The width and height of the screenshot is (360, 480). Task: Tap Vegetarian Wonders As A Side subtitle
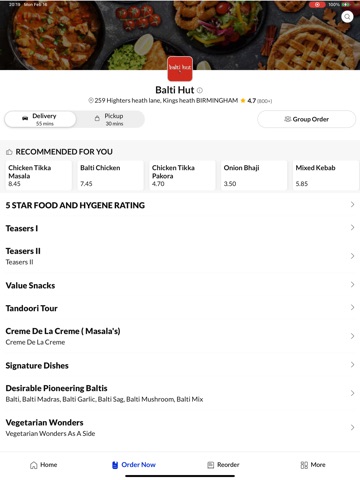pyautogui.click(x=50, y=433)
